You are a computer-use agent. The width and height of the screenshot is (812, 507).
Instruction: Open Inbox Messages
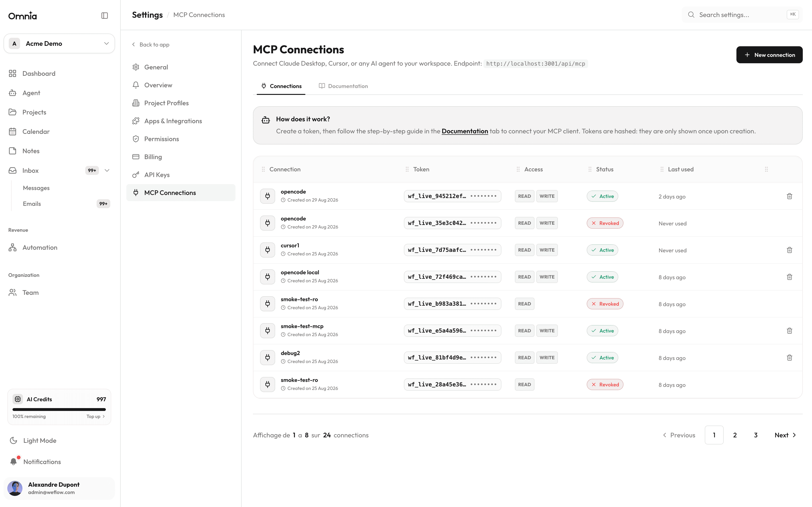click(x=36, y=188)
